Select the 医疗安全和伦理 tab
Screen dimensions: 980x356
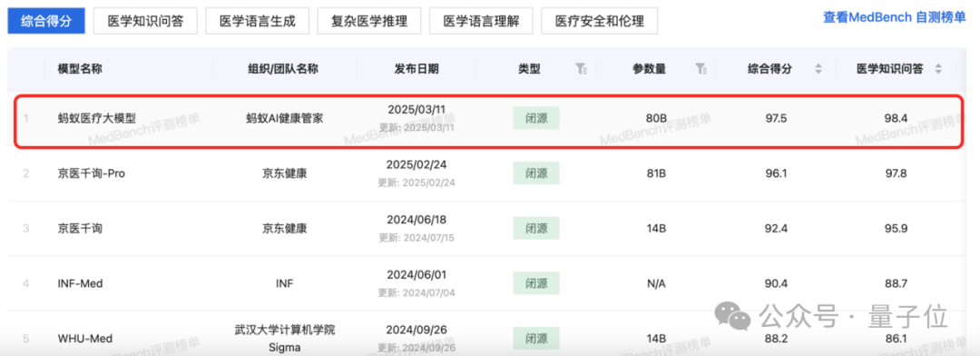[600, 21]
